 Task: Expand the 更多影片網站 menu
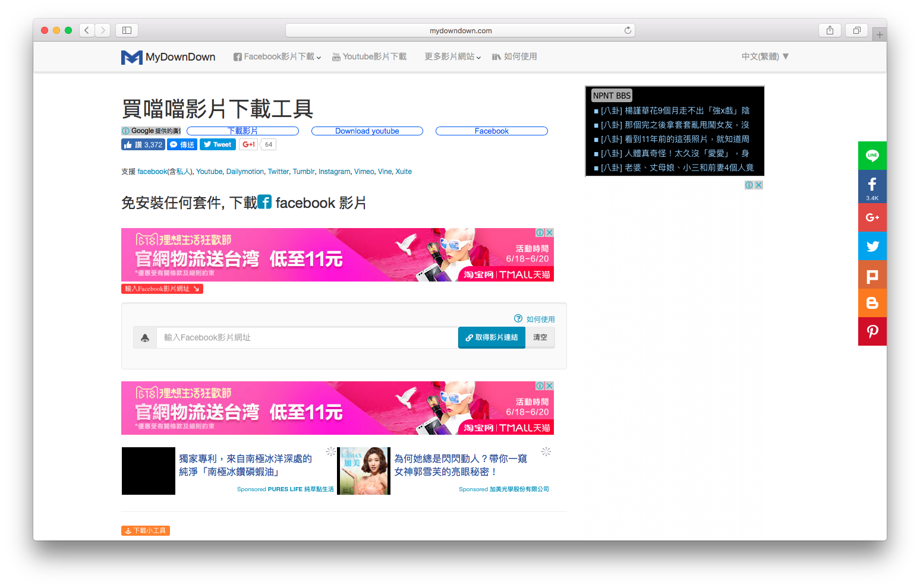pos(453,56)
